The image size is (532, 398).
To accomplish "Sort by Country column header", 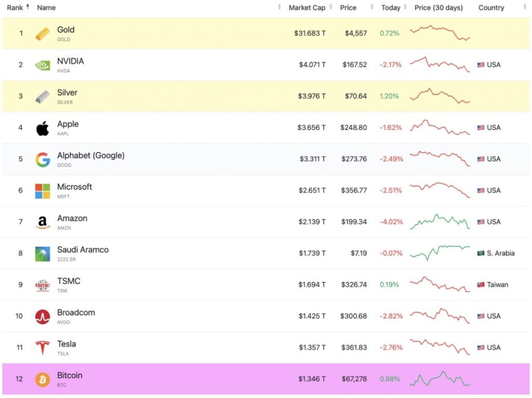I will tap(491, 8).
